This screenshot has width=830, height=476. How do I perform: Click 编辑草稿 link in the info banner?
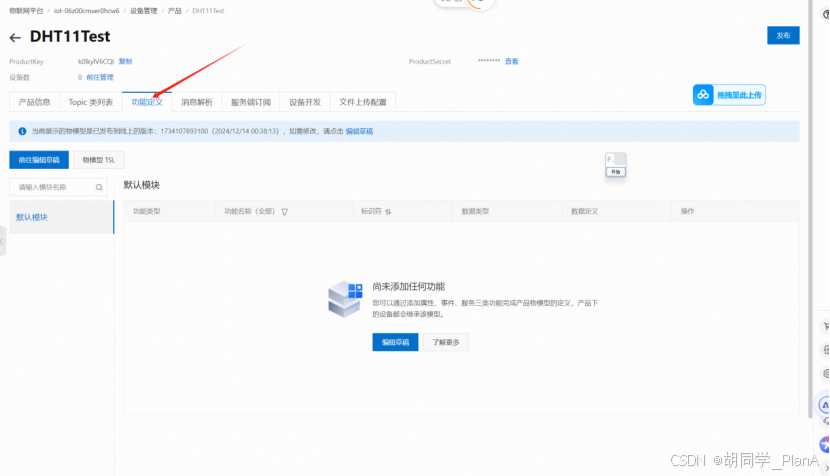(x=359, y=131)
